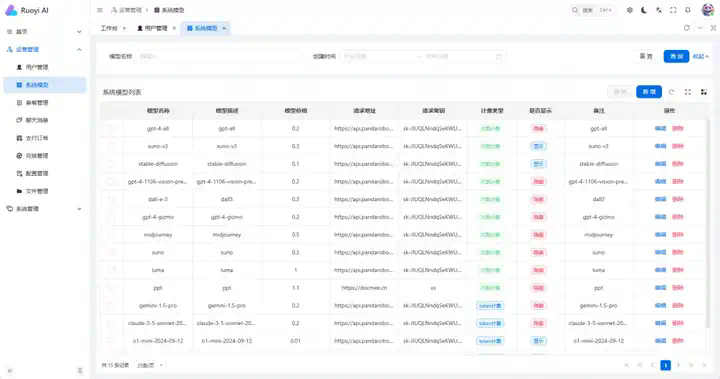Image resolution: width=720 pixels, height=379 pixels.
Task: Click the blue 新增 button
Action: click(x=649, y=92)
